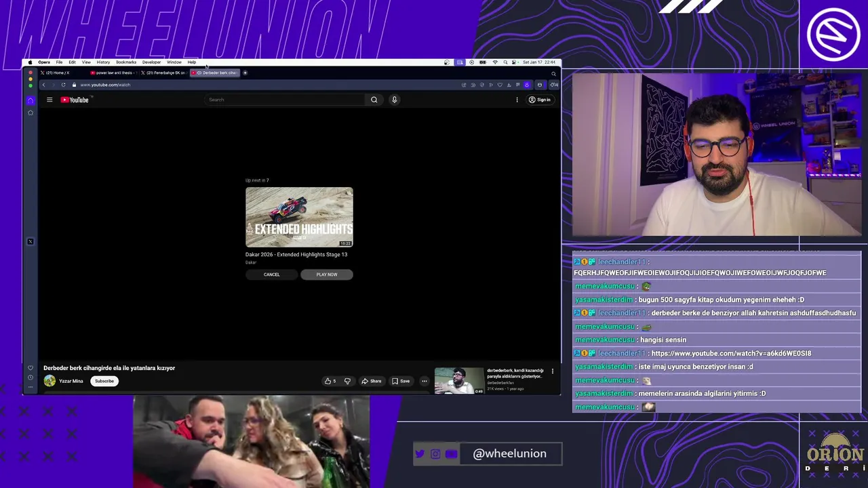
Task: Open the History menu
Action: pos(103,62)
